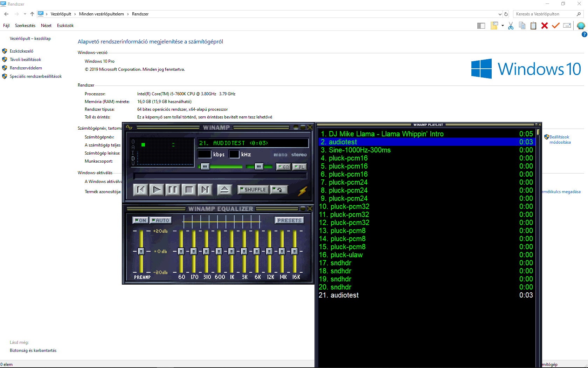This screenshot has height=368, width=588.
Task: Start playback with Winamp play button
Action: [157, 190]
